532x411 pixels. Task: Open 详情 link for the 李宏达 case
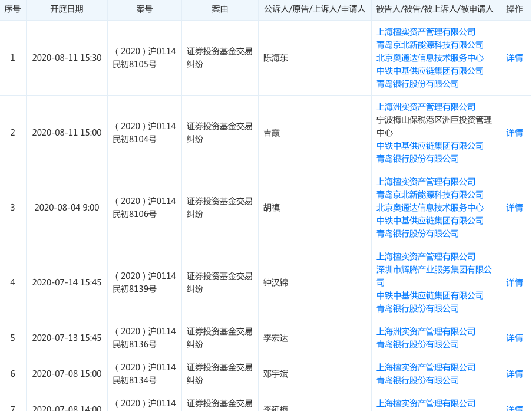(x=514, y=338)
